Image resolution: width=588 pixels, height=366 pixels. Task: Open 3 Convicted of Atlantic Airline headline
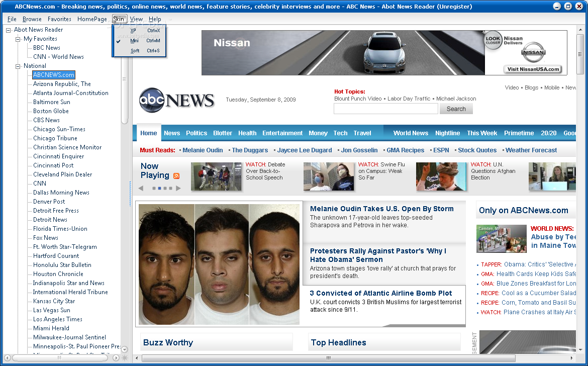coord(381,293)
